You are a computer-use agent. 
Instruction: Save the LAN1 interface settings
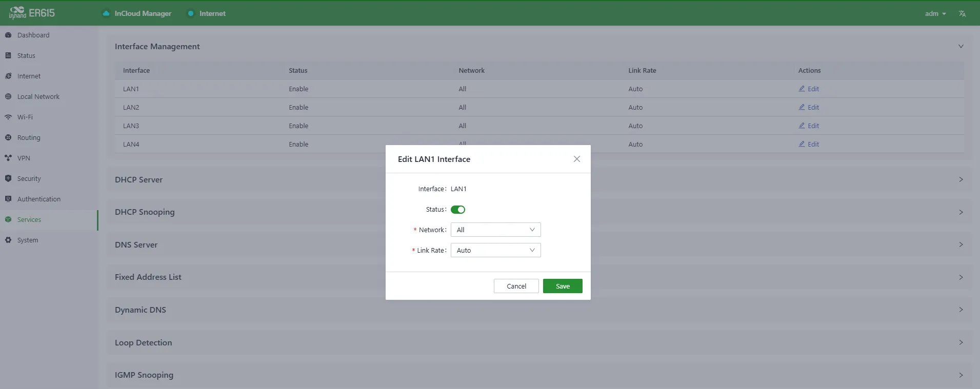pos(563,286)
